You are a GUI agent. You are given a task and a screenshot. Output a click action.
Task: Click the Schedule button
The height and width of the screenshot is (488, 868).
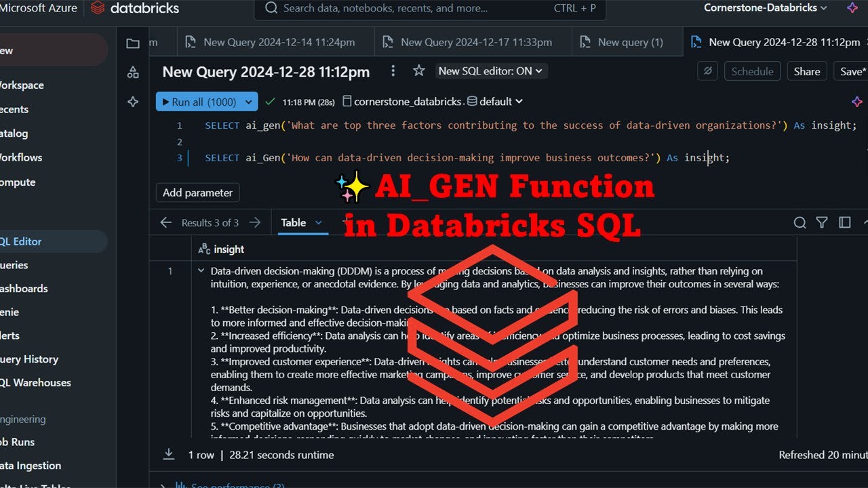point(752,71)
